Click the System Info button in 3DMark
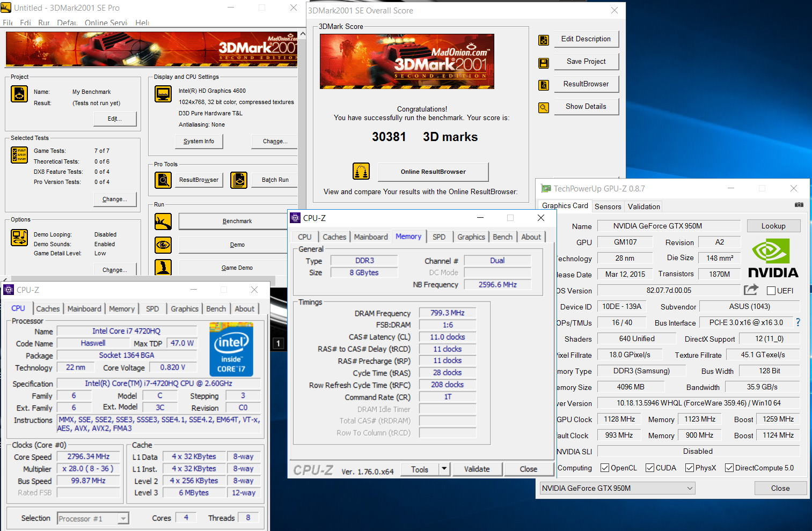This screenshot has width=812, height=531. [199, 141]
